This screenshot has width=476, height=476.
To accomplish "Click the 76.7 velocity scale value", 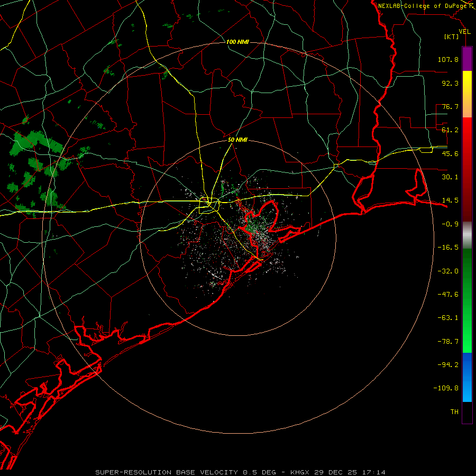I will 450,106.
